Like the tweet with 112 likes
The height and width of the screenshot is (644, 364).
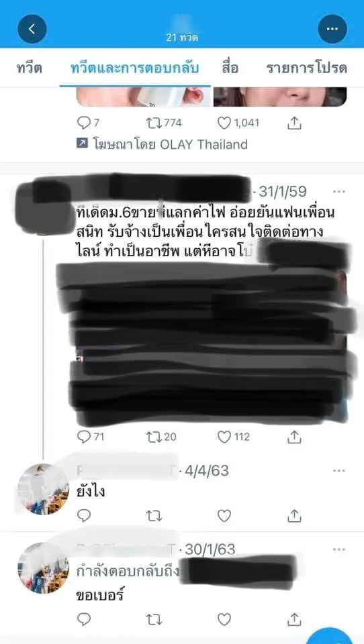(x=224, y=437)
